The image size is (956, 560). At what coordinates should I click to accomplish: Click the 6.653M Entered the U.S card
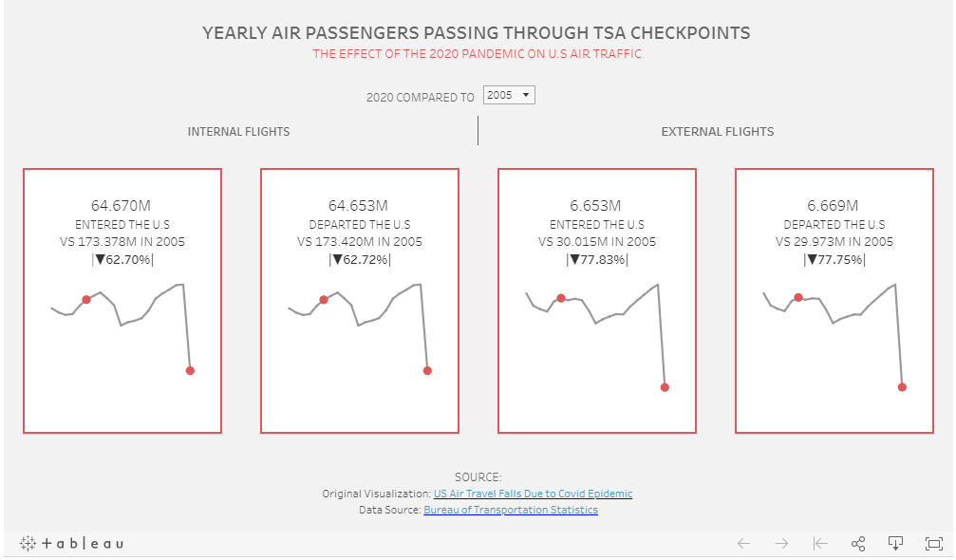[597, 301]
